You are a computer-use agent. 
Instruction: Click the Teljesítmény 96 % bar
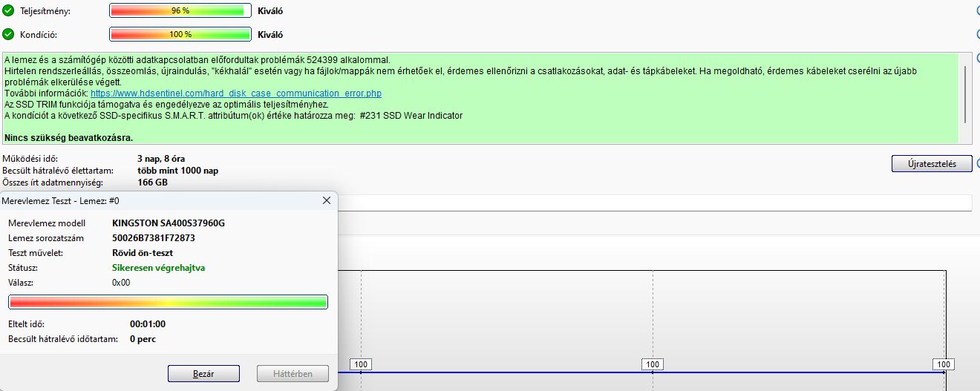pyautogui.click(x=180, y=11)
